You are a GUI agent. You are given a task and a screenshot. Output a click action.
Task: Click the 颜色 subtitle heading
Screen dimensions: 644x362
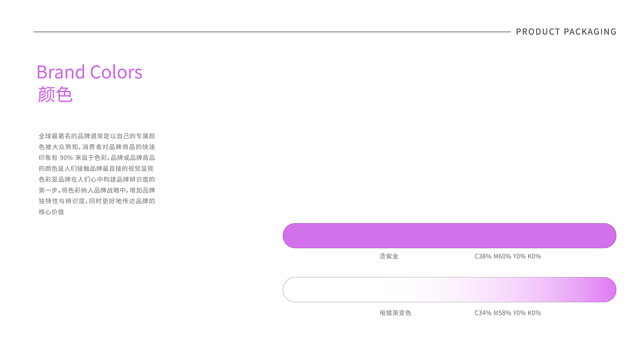(x=55, y=95)
